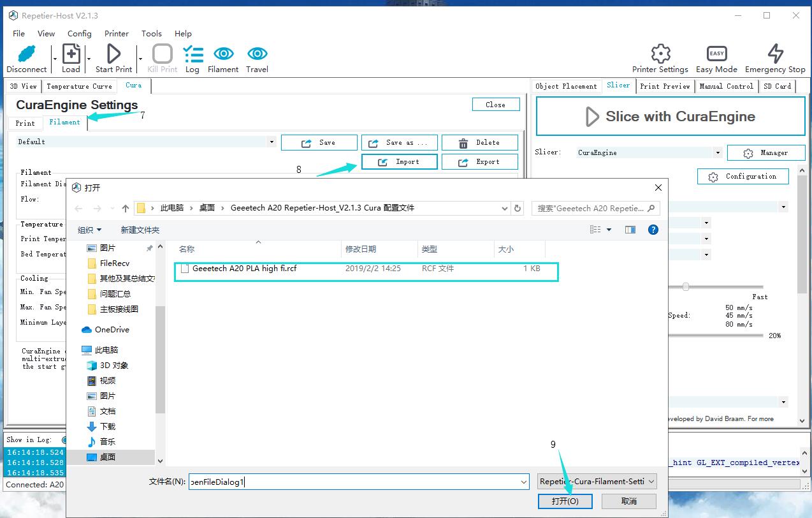
Task: Open the slicer Manager
Action: point(766,153)
